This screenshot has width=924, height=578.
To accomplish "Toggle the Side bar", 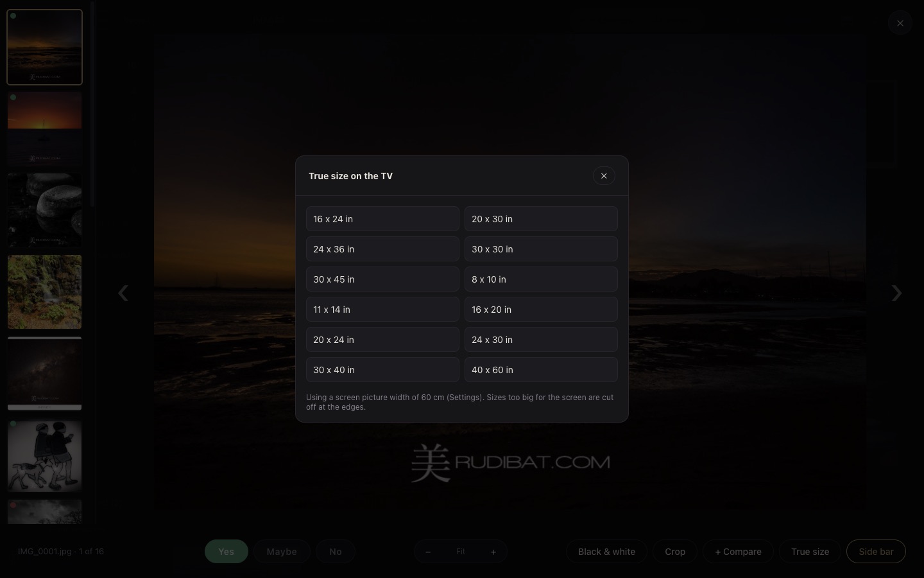I will [876, 552].
